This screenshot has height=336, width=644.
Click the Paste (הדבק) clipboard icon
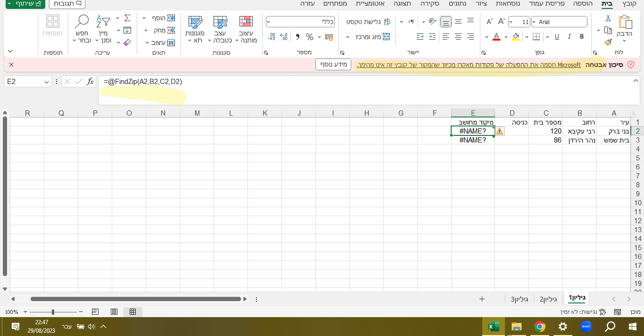[625, 22]
